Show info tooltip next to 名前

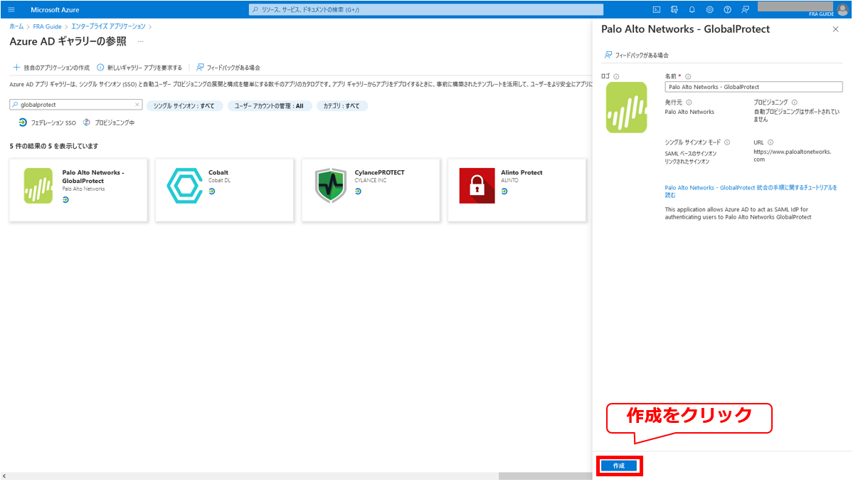coord(688,76)
